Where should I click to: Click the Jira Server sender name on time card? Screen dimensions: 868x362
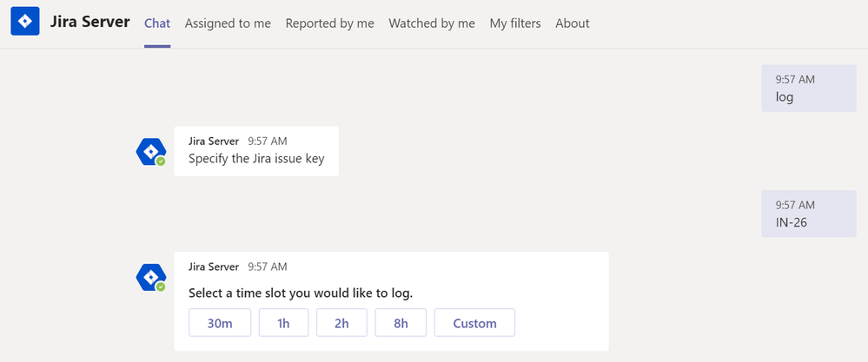214,267
